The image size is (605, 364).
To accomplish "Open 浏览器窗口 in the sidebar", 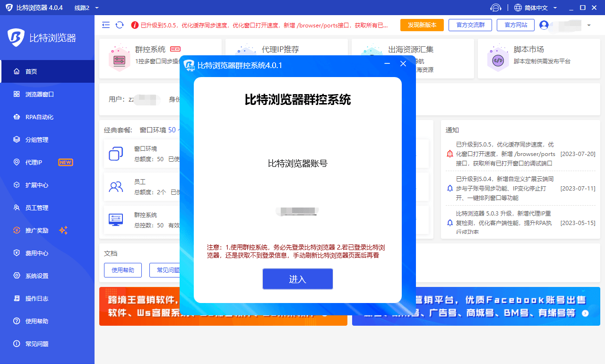I will tap(40, 94).
